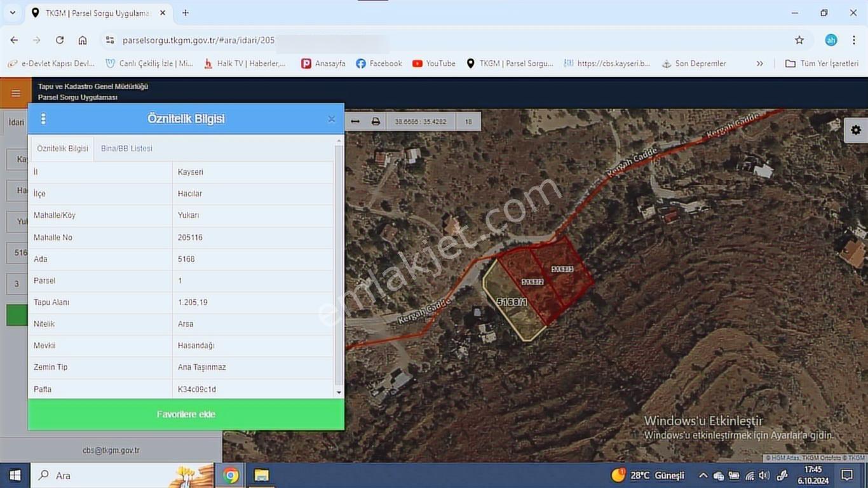
Task: Open the volume speaker tray icon
Action: (764, 475)
